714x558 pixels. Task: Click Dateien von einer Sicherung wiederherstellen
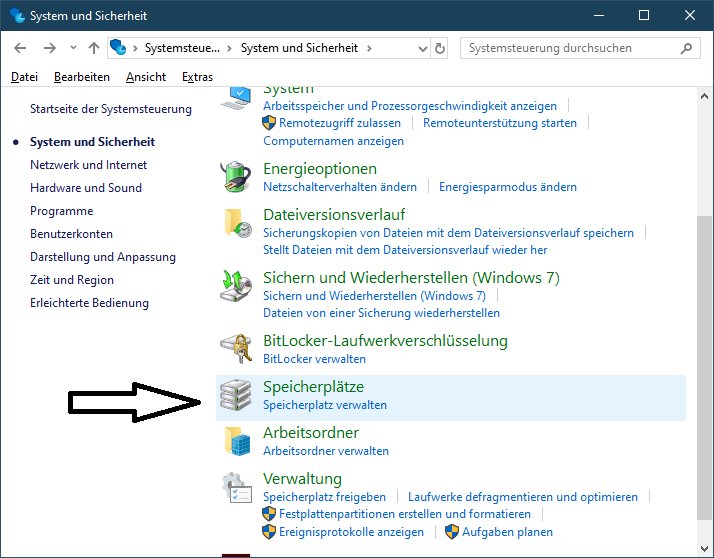point(381,313)
